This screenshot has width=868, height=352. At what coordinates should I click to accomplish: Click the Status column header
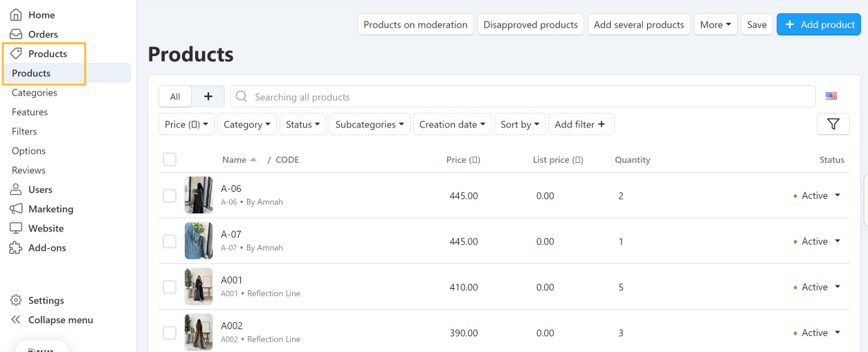point(832,159)
